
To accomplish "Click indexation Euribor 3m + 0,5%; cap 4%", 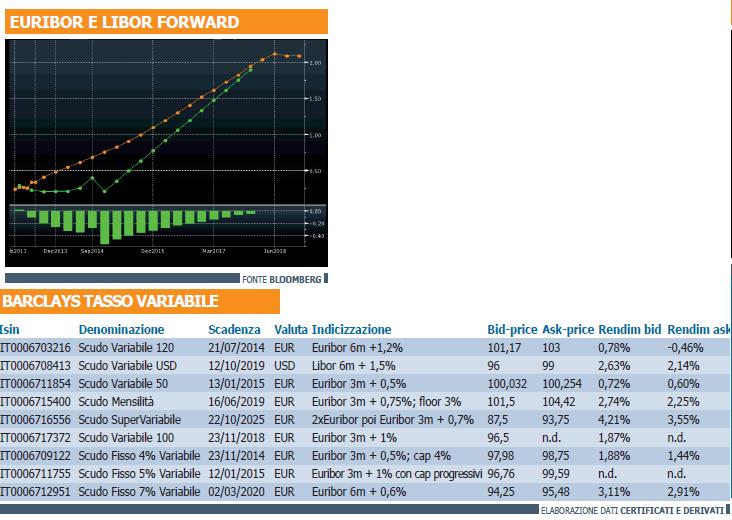I will pyautogui.click(x=381, y=456).
